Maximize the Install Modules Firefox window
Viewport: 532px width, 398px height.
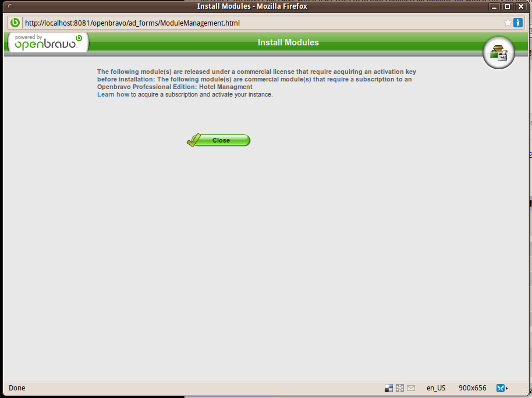pyautogui.click(x=508, y=6)
